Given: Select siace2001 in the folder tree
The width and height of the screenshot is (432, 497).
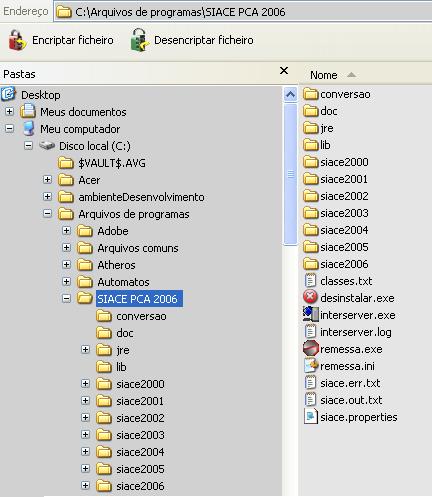Looking at the screenshot, I should tap(140, 401).
